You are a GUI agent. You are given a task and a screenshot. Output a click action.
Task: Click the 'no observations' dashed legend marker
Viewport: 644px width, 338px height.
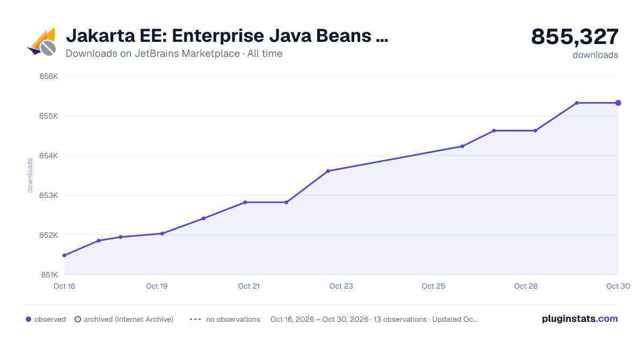coord(195,319)
